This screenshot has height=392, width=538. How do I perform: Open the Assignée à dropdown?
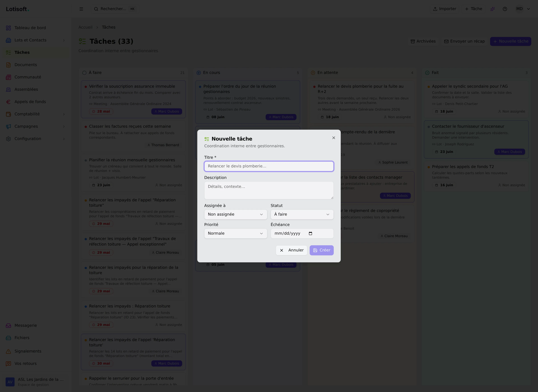click(x=236, y=214)
